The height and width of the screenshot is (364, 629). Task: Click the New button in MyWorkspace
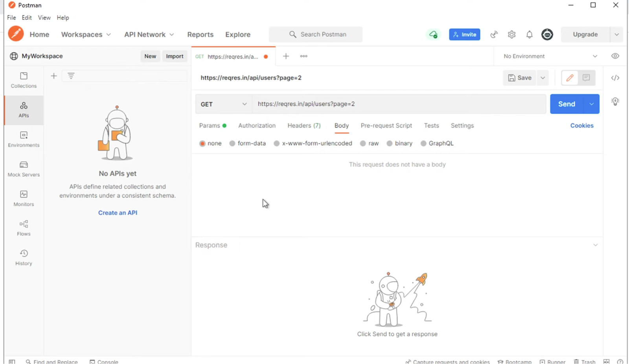click(150, 56)
